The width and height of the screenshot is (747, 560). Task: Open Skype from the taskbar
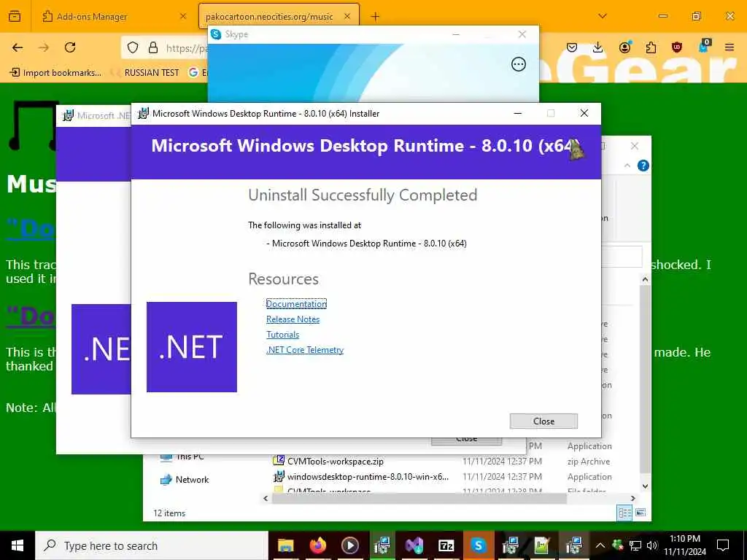tap(478, 545)
